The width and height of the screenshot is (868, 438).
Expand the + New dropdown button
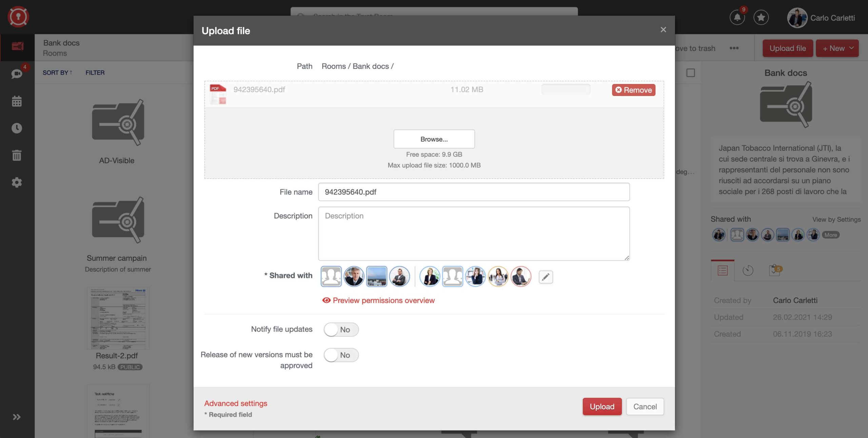tap(837, 48)
